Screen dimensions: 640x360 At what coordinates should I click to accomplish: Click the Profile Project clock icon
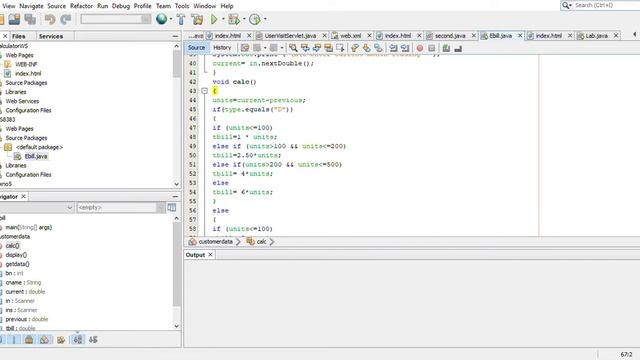[255, 19]
